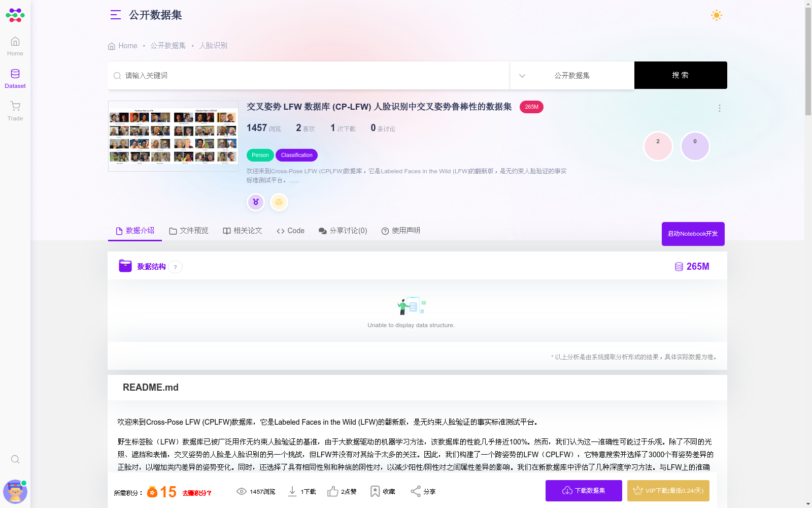Click the red 去赚积分? link
Screen dimensions: 812x508
coord(197,493)
